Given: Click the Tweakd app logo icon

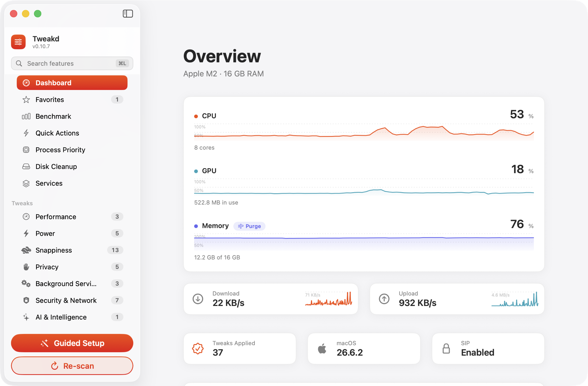Looking at the screenshot, I should (18, 42).
